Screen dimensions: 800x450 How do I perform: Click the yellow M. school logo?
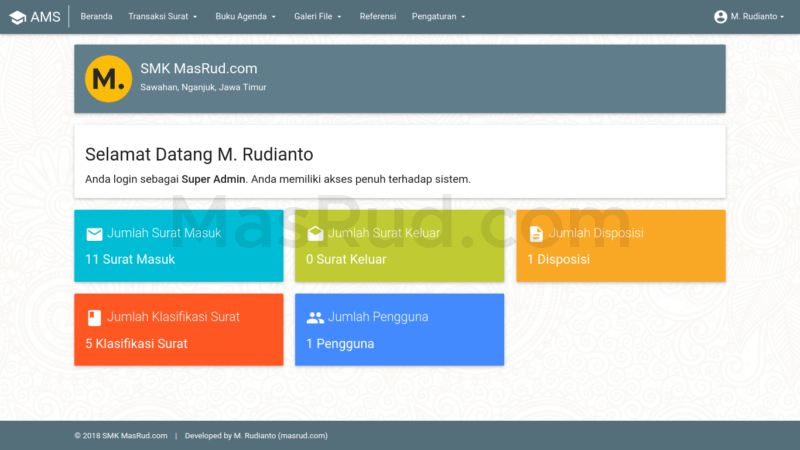point(108,78)
